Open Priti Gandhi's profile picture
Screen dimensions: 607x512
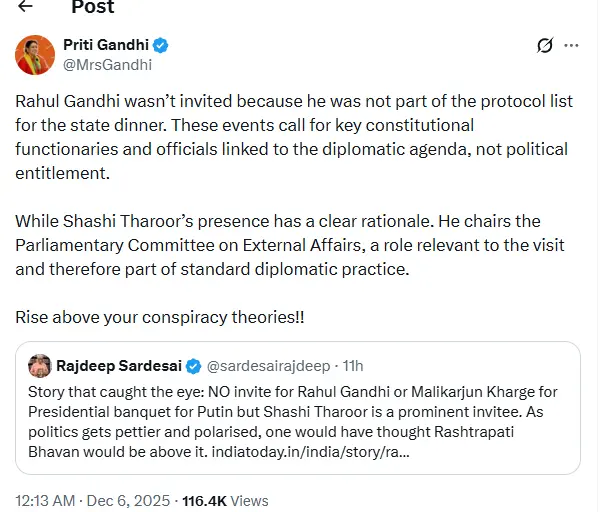35,54
